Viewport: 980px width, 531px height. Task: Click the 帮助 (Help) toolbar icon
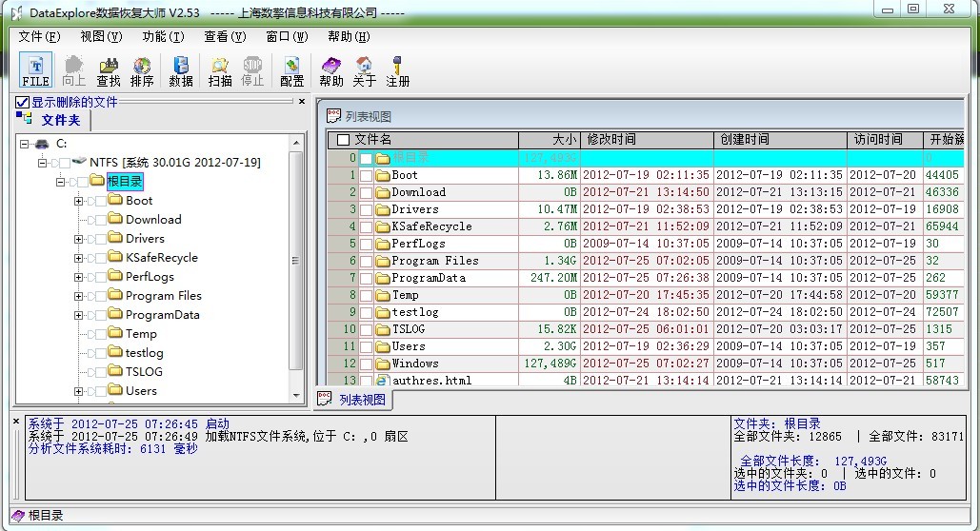pyautogui.click(x=330, y=71)
